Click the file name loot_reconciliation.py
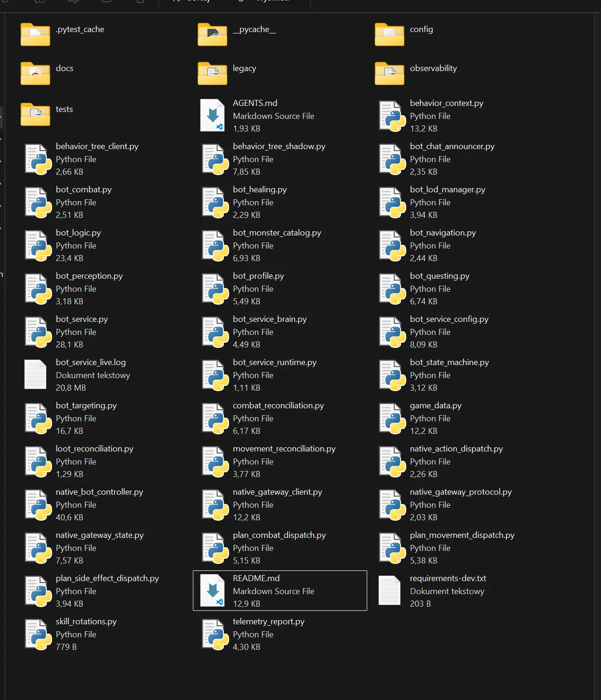The height and width of the screenshot is (700, 601). [94, 449]
